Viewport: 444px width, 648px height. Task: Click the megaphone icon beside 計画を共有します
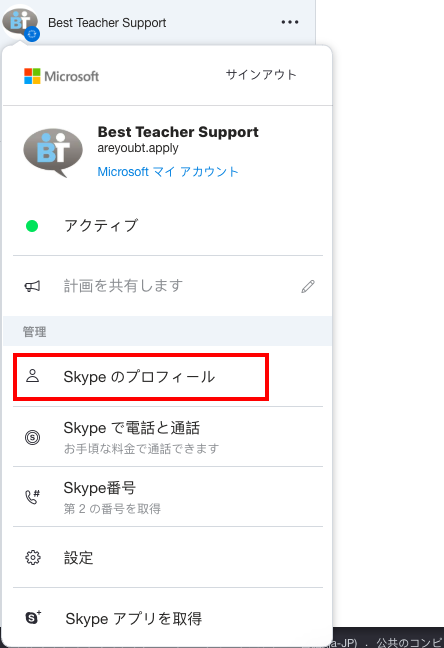[32, 286]
